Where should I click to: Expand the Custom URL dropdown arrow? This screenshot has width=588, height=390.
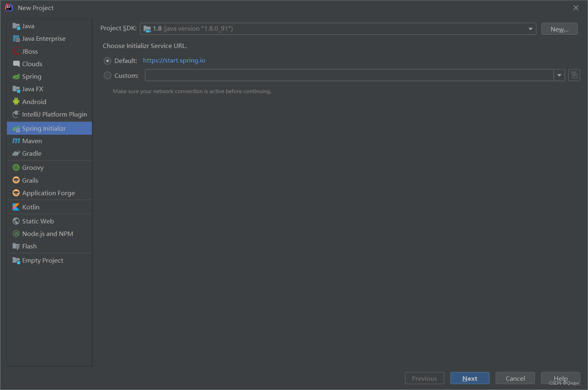click(x=559, y=75)
